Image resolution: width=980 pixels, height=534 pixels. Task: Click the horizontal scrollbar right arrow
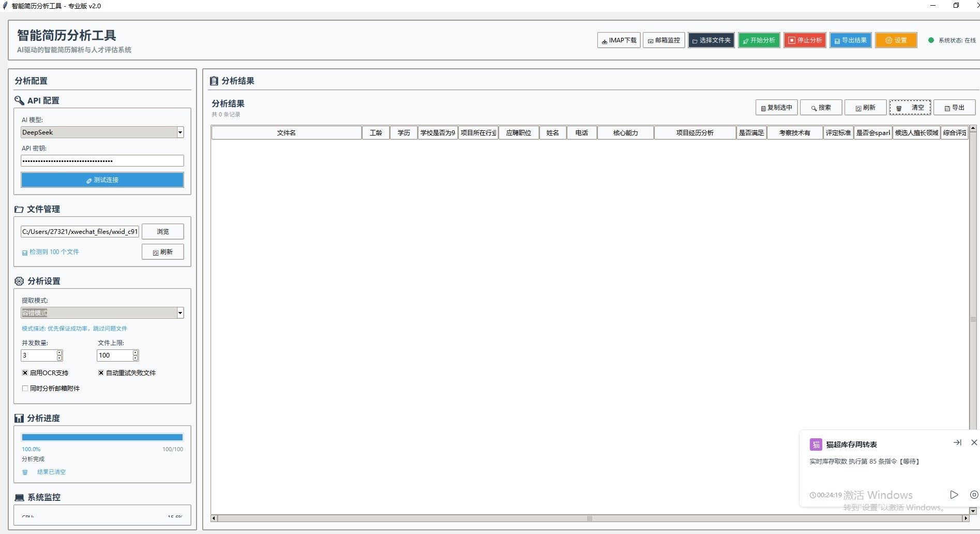coord(965,518)
